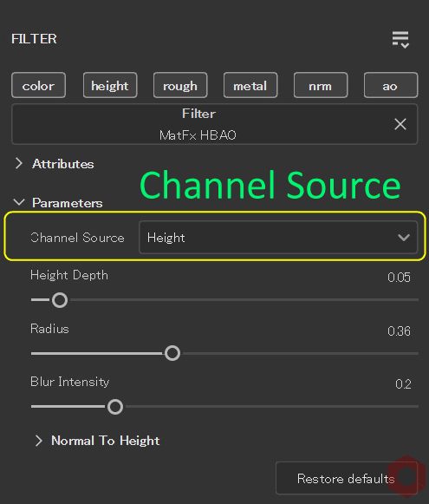Select the MatFx HBAO filter slot
Image resolution: width=429 pixels, height=504 pixels.
[x=214, y=124]
